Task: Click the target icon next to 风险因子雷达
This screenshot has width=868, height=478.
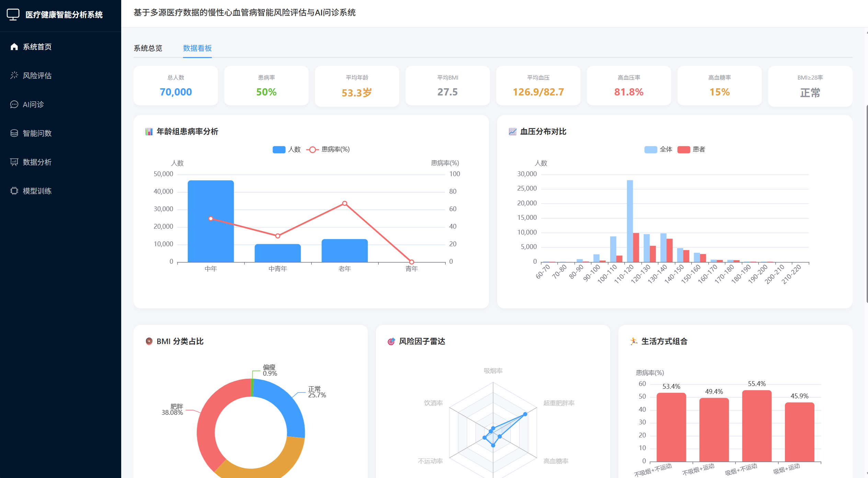Action: (x=391, y=341)
